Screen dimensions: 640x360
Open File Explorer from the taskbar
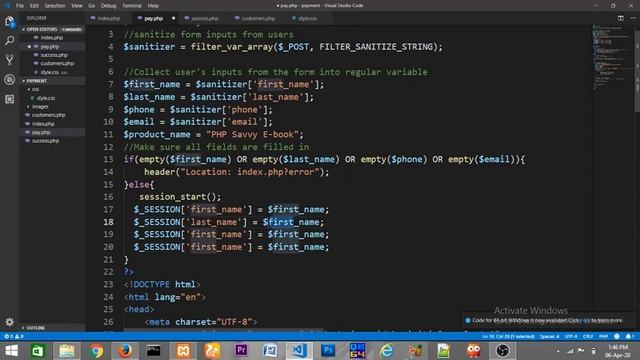(x=67, y=351)
